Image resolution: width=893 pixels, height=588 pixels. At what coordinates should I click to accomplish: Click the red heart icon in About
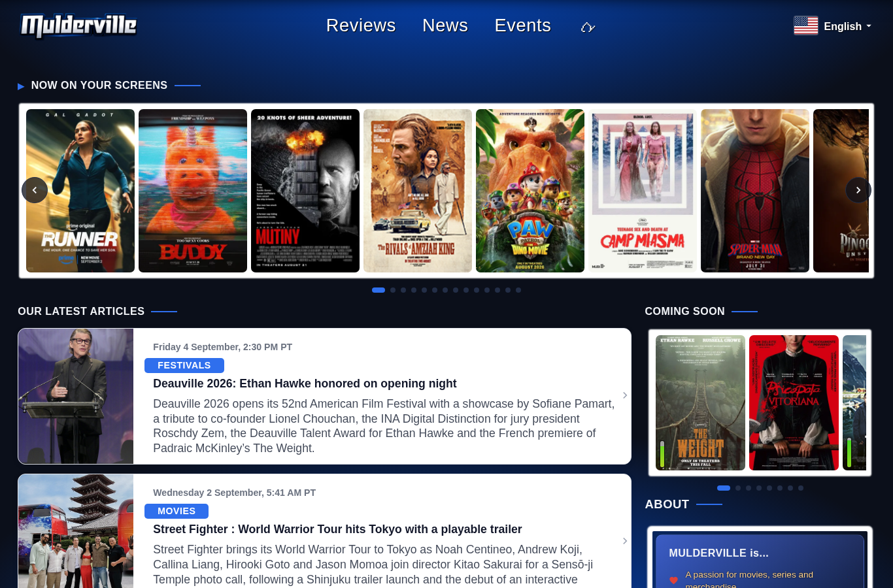pyautogui.click(x=673, y=580)
